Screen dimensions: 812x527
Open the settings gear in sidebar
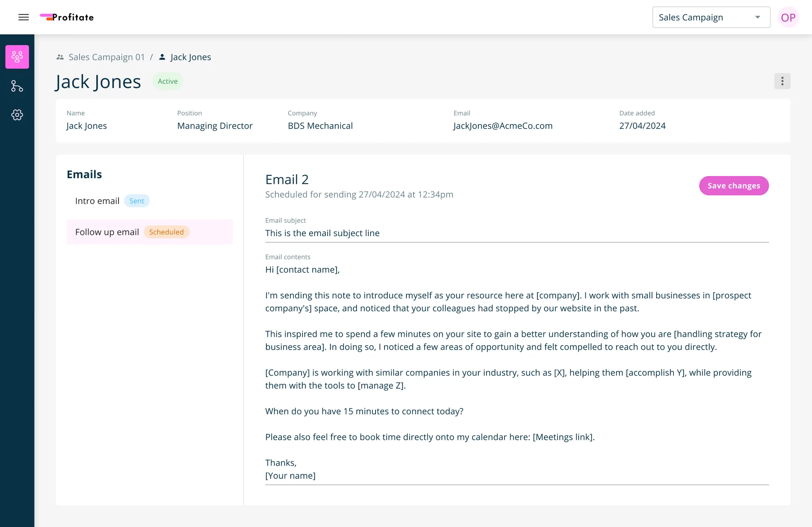point(17,115)
